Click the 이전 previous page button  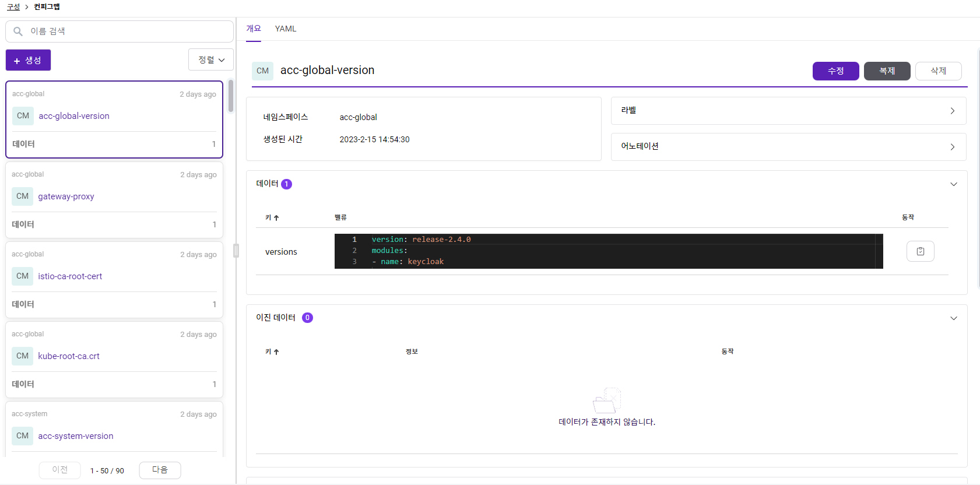pyautogui.click(x=59, y=470)
